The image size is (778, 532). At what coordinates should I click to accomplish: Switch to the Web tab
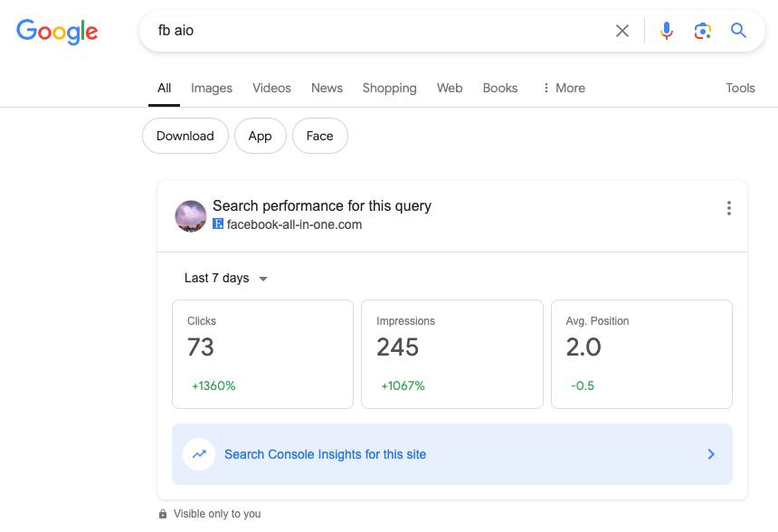[x=450, y=88]
